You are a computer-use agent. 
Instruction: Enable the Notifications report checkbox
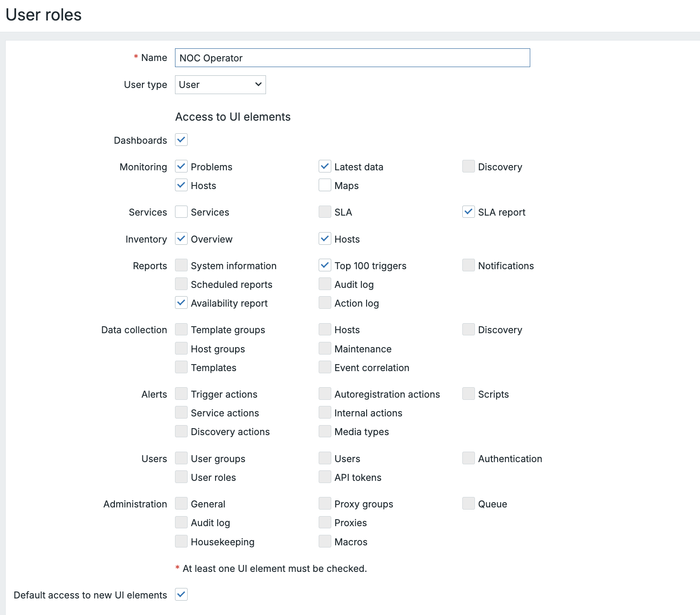click(x=468, y=265)
